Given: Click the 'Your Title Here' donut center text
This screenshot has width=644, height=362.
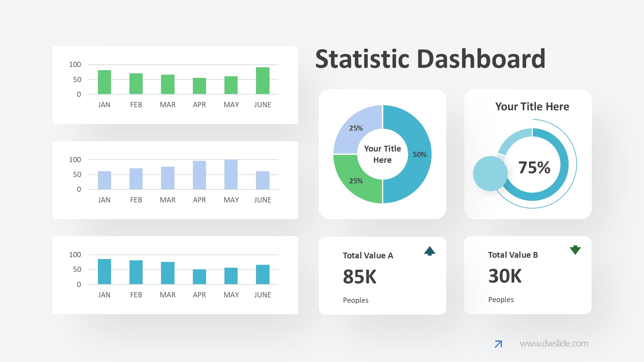Looking at the screenshot, I should click(x=382, y=154).
